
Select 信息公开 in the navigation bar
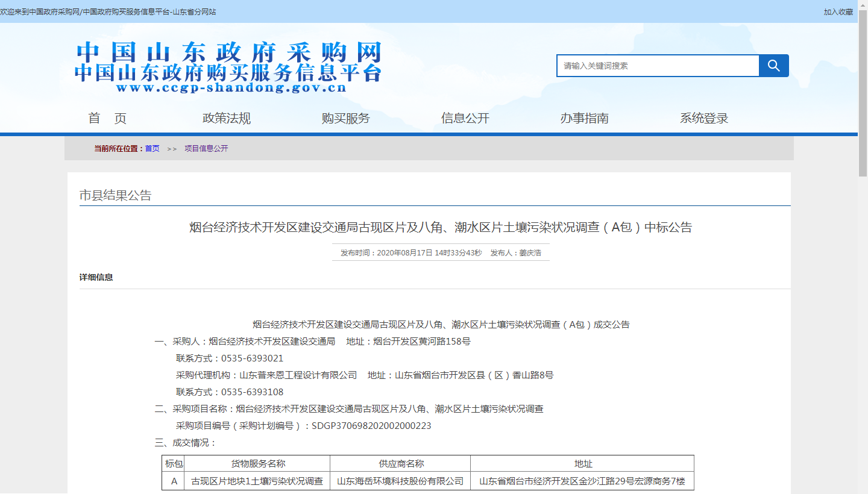point(465,119)
